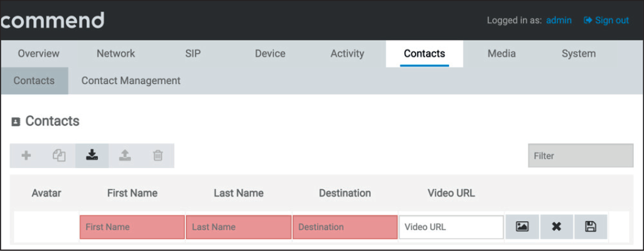644x252 pixels.
Task: Focus the First Name input field
Action: 132,227
